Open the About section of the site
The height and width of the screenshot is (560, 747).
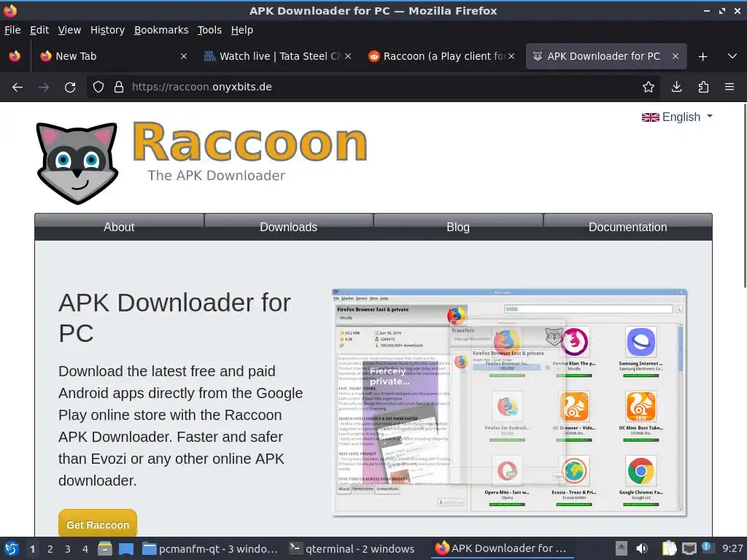tap(119, 227)
